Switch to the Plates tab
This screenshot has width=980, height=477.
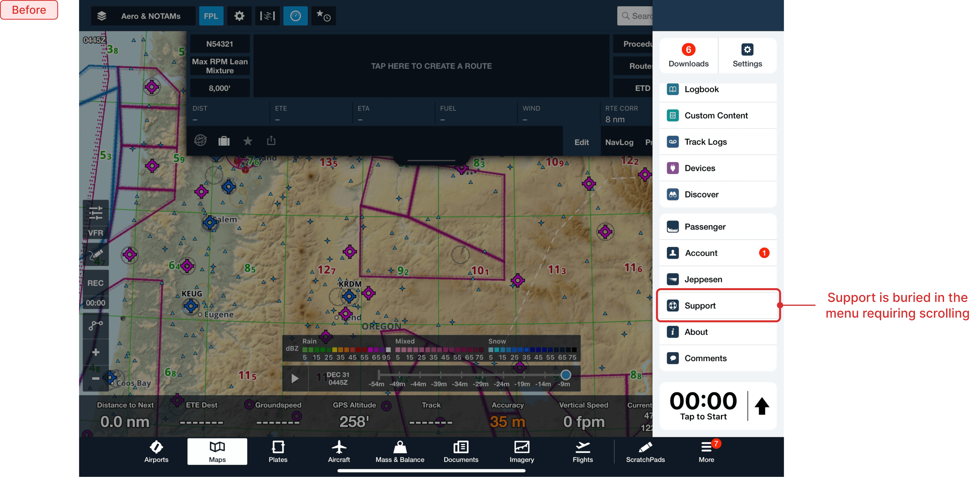278,451
